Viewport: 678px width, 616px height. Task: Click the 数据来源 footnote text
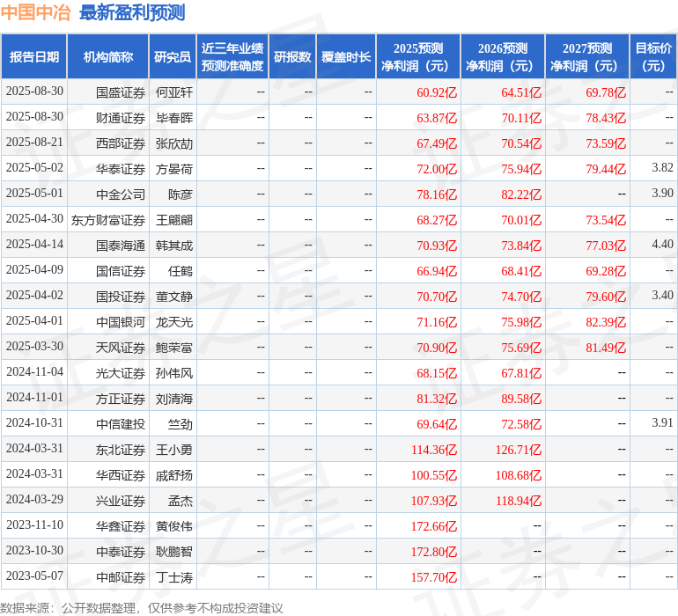pyautogui.click(x=142, y=607)
